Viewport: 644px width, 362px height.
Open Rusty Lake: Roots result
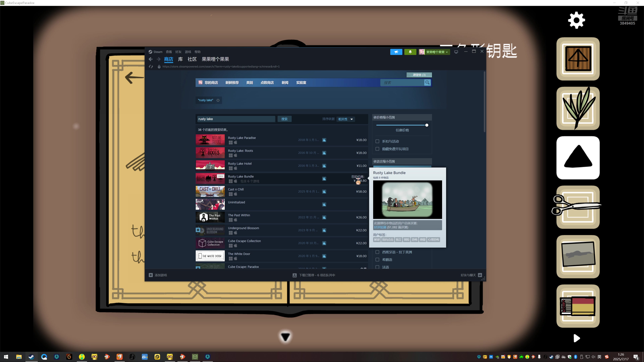coord(282,153)
